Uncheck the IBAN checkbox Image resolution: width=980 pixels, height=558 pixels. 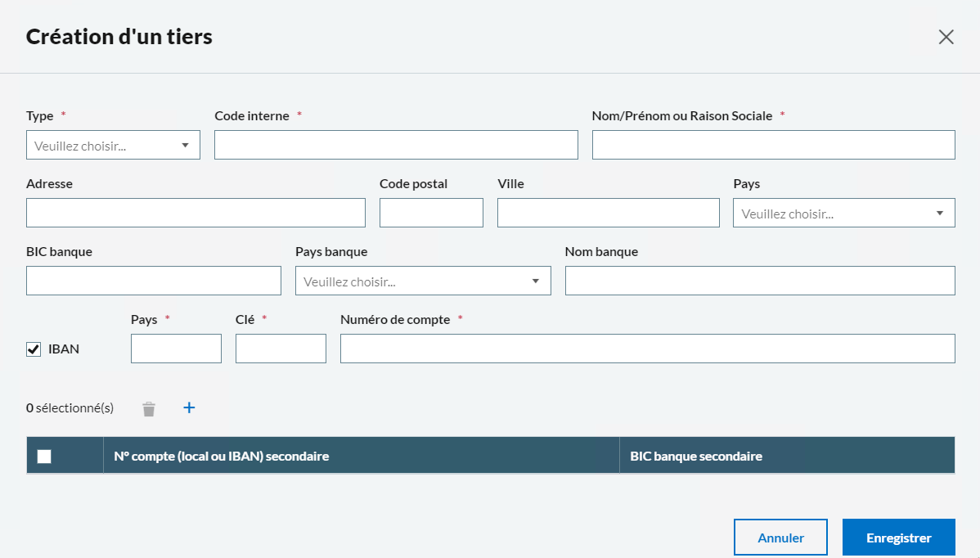coord(34,349)
